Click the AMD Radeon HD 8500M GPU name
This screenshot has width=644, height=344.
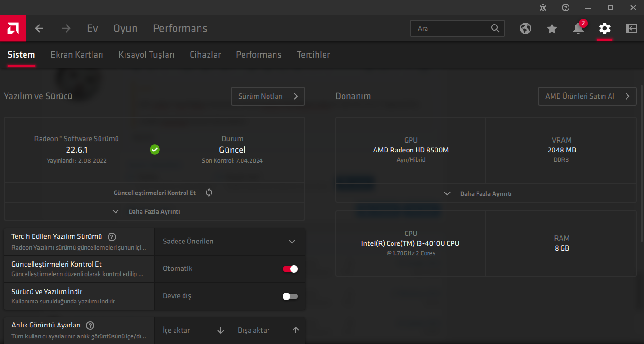[411, 150]
